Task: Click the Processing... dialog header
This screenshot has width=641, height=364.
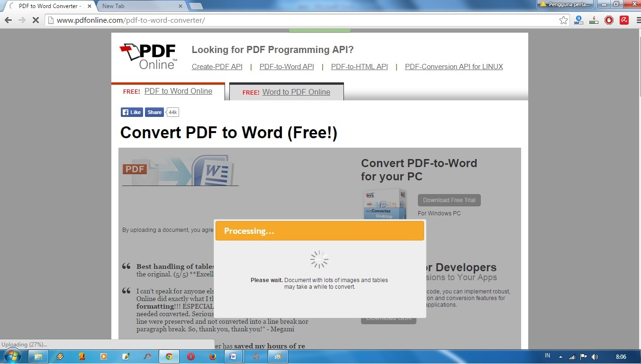Action: 320,231
